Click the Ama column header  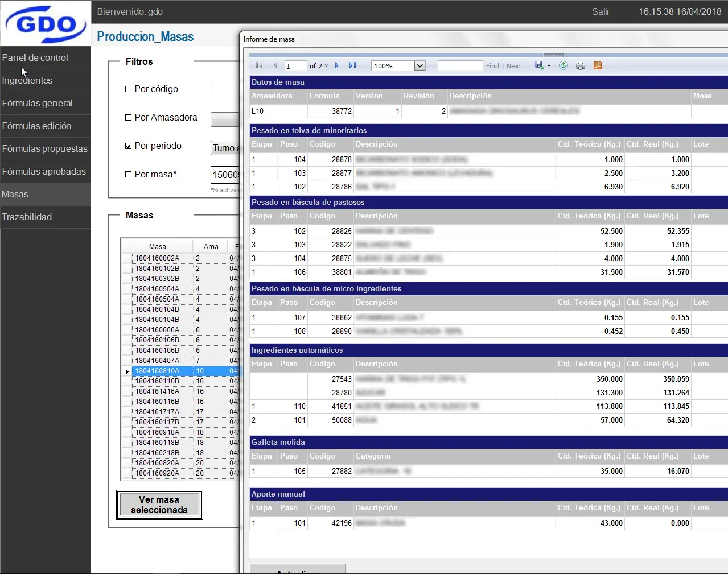[x=211, y=247]
